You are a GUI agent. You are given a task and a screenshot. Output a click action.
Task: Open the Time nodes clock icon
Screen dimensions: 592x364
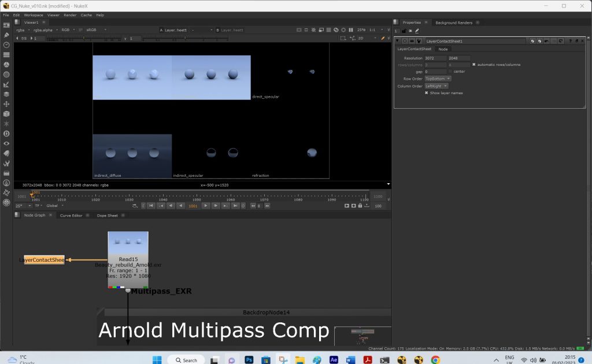point(6,45)
